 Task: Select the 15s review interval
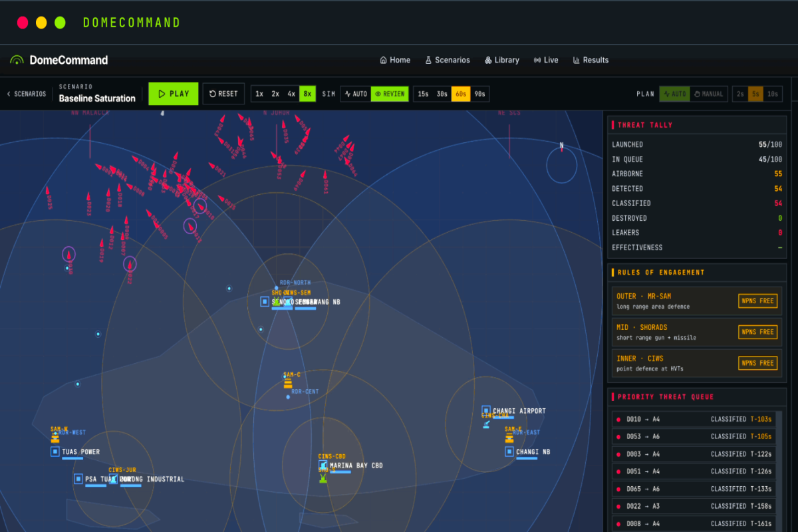423,94
